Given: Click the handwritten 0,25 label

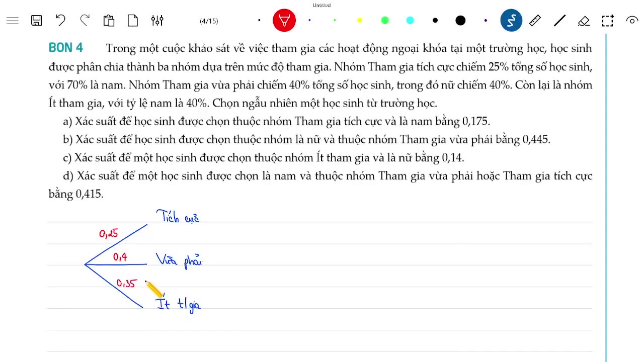Looking at the screenshot, I should (x=108, y=234).
